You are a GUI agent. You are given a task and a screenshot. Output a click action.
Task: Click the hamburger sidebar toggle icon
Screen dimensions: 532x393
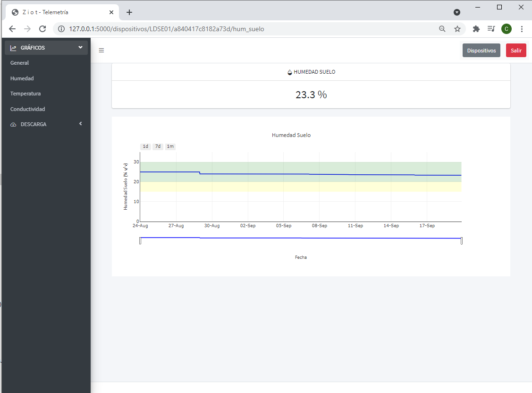101,51
